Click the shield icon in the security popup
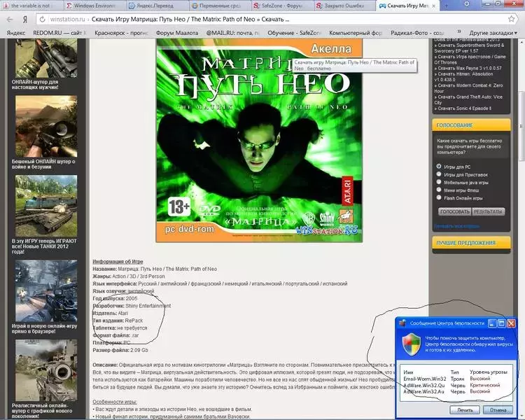525x420 pixels. 412,344
